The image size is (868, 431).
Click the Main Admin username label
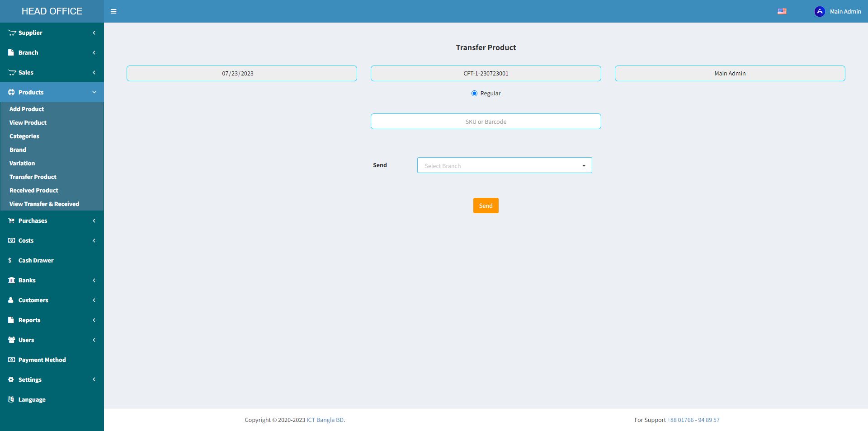tap(845, 11)
